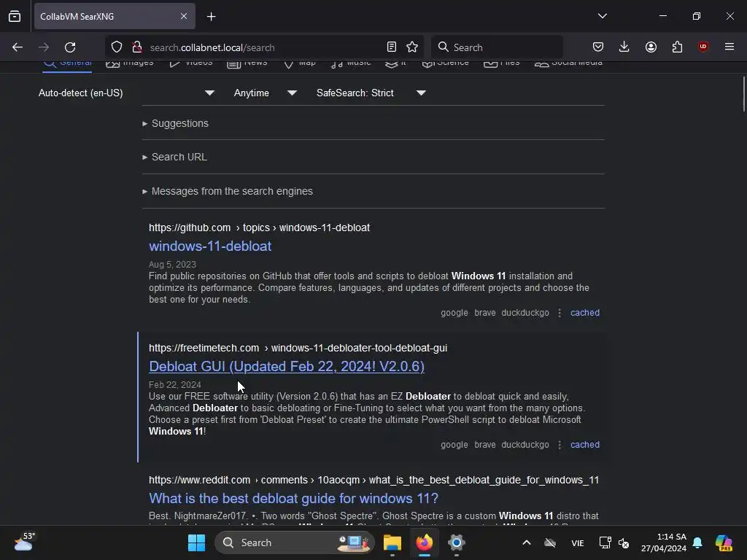This screenshot has width=747, height=560.
Task: Open cached link for windows-11-debloat result
Action: click(x=585, y=313)
